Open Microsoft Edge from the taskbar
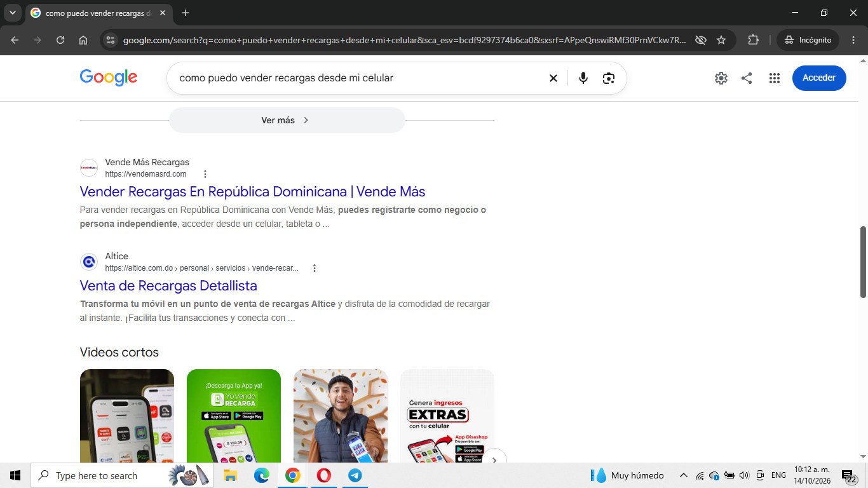The width and height of the screenshot is (868, 488). [262, 475]
